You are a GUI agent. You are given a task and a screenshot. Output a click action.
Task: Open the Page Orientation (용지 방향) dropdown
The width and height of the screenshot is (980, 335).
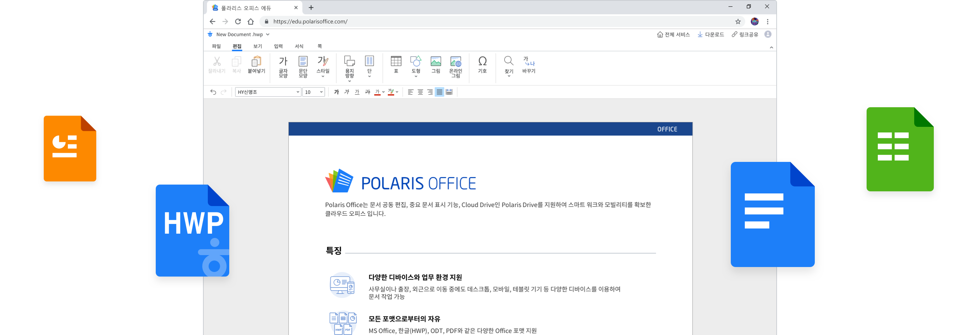tap(349, 69)
